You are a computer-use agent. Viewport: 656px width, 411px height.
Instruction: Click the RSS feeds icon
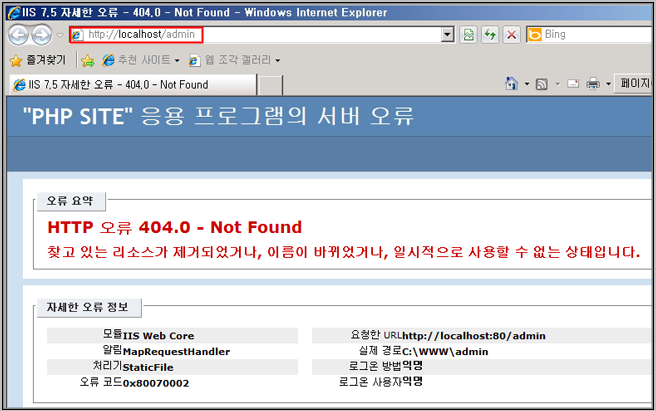[541, 84]
